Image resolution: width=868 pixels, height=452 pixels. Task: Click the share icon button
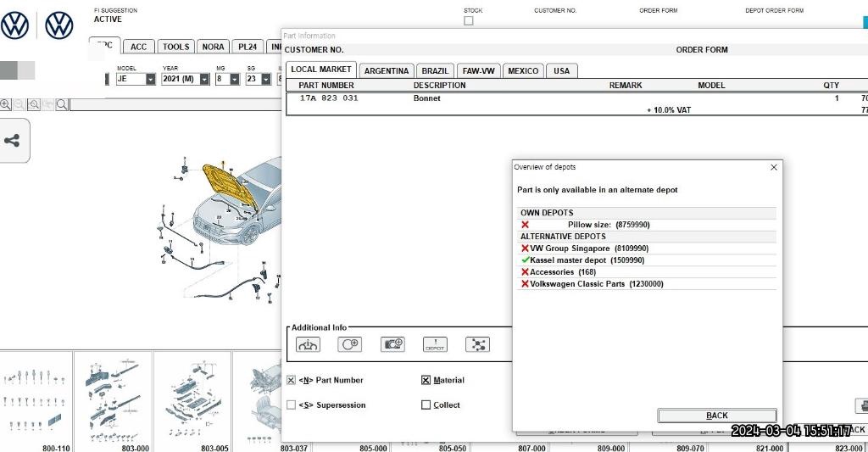tap(13, 141)
